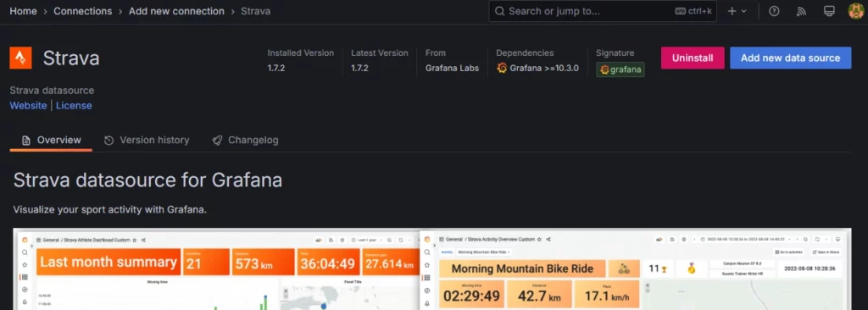
Task: Click Visualize your sport activity text
Action: pos(109,210)
